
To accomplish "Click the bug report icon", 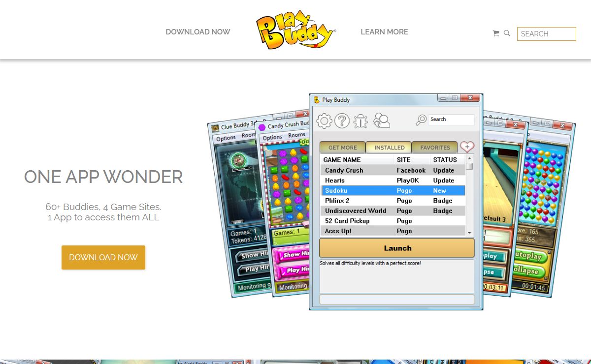I will [361, 121].
